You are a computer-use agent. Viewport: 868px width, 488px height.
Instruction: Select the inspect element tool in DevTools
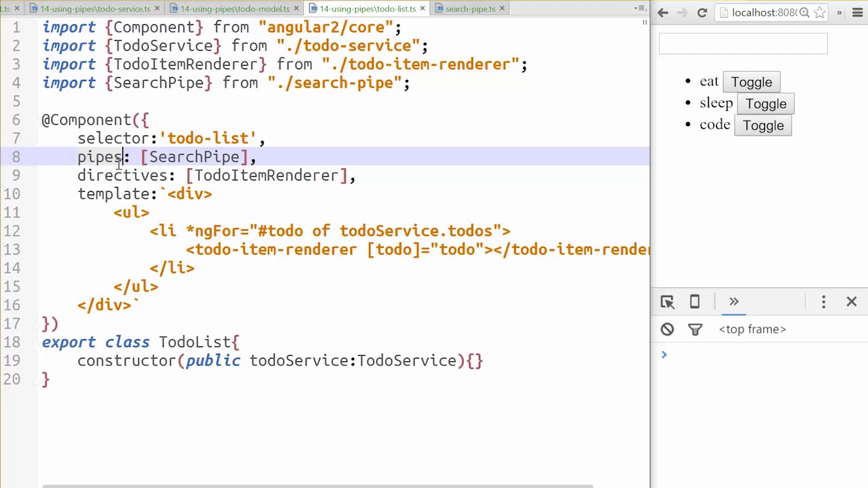(667, 302)
